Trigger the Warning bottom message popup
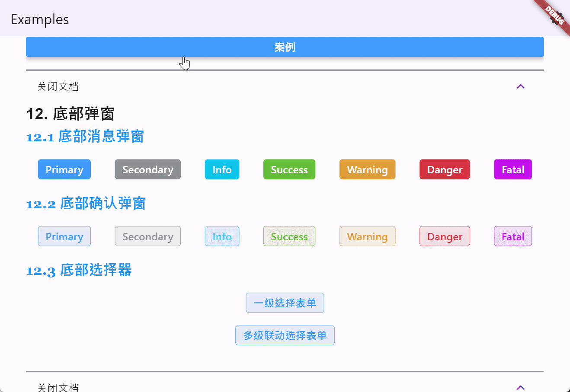Image resolution: width=570 pixels, height=392 pixels. pyautogui.click(x=367, y=169)
